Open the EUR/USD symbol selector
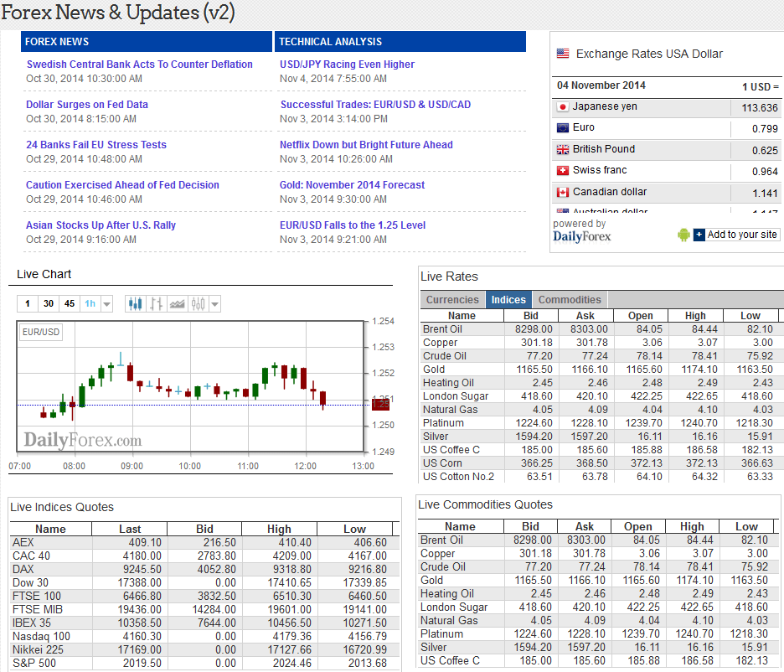Image resolution: width=784 pixels, height=672 pixels. pos(41,333)
